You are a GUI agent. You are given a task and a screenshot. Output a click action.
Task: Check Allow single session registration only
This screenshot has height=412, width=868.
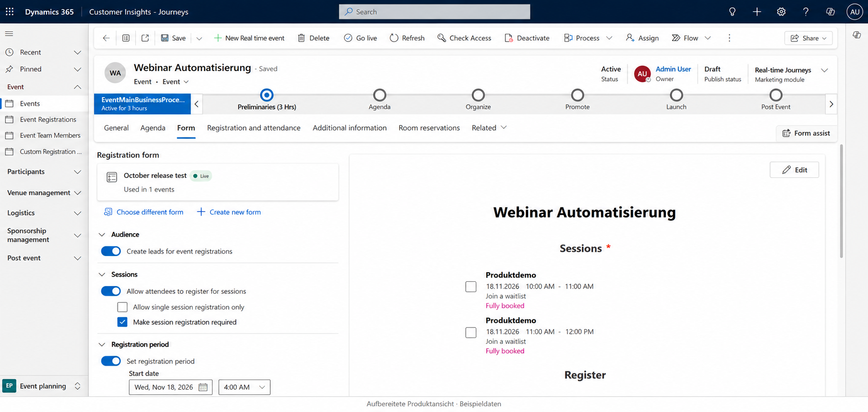(123, 307)
